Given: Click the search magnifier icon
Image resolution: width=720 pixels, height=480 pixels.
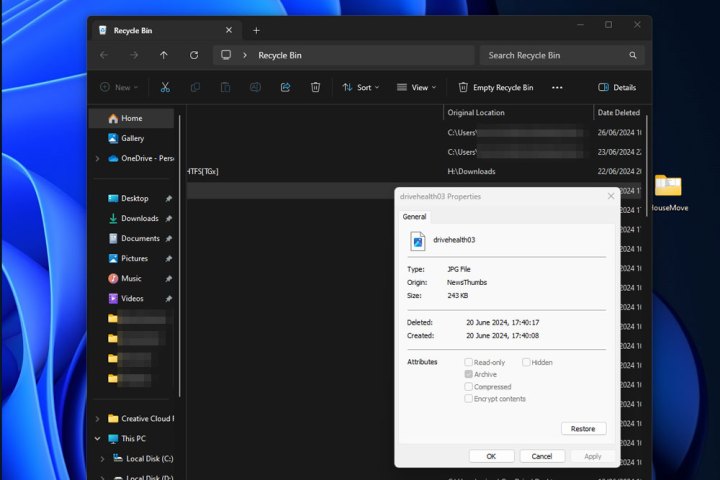Looking at the screenshot, I should coord(633,55).
